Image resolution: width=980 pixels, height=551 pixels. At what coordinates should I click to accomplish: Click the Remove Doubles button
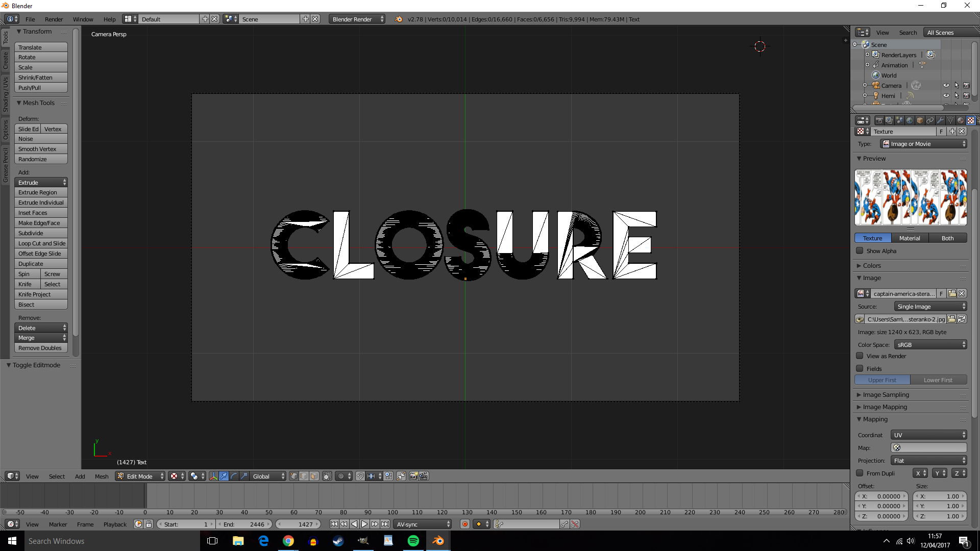39,348
